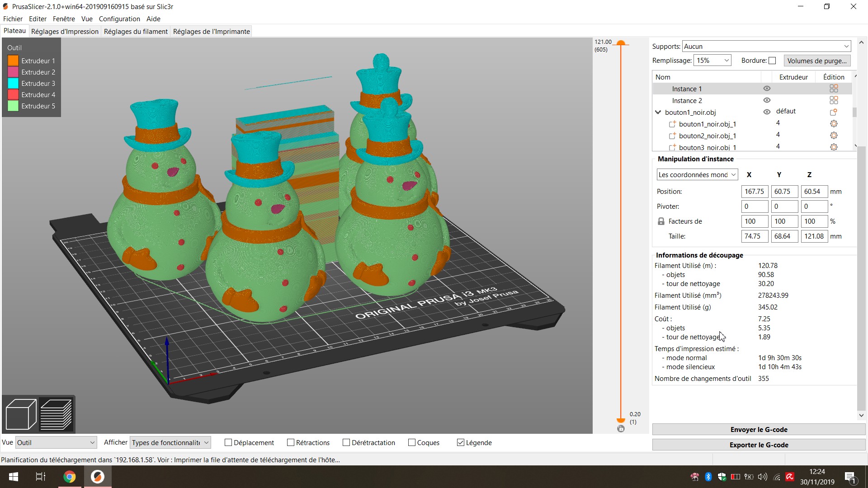Click the Taille Z input field

click(814, 236)
